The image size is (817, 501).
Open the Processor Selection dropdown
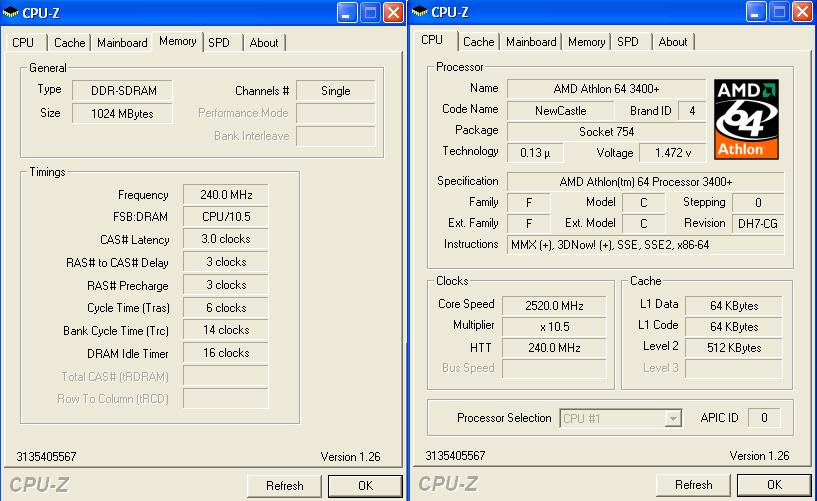click(x=674, y=419)
